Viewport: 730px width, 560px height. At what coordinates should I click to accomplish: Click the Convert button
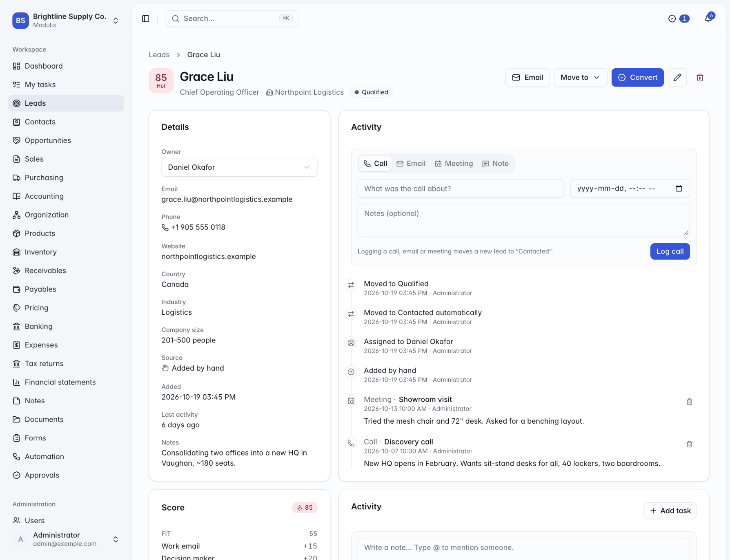(637, 78)
